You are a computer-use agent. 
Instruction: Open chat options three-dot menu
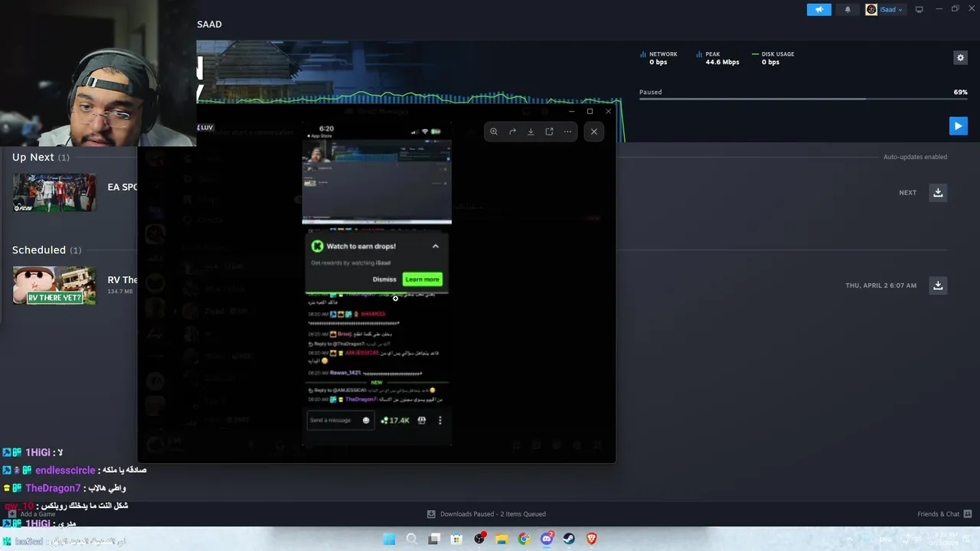(x=439, y=420)
